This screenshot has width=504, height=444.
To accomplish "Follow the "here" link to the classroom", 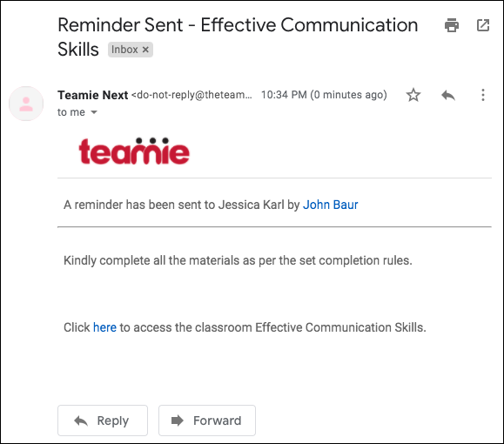I will tap(104, 327).
